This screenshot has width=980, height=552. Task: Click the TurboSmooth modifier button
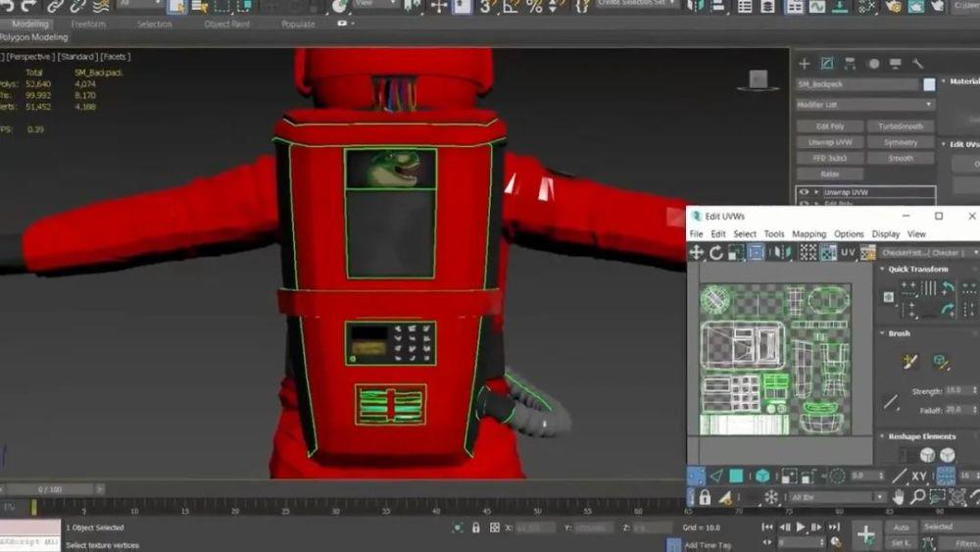(x=901, y=126)
